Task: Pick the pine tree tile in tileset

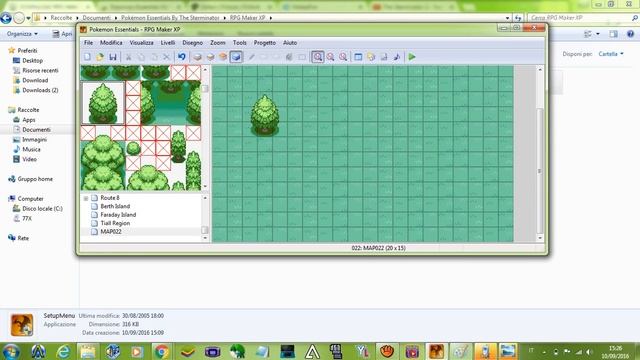Action: [103, 103]
